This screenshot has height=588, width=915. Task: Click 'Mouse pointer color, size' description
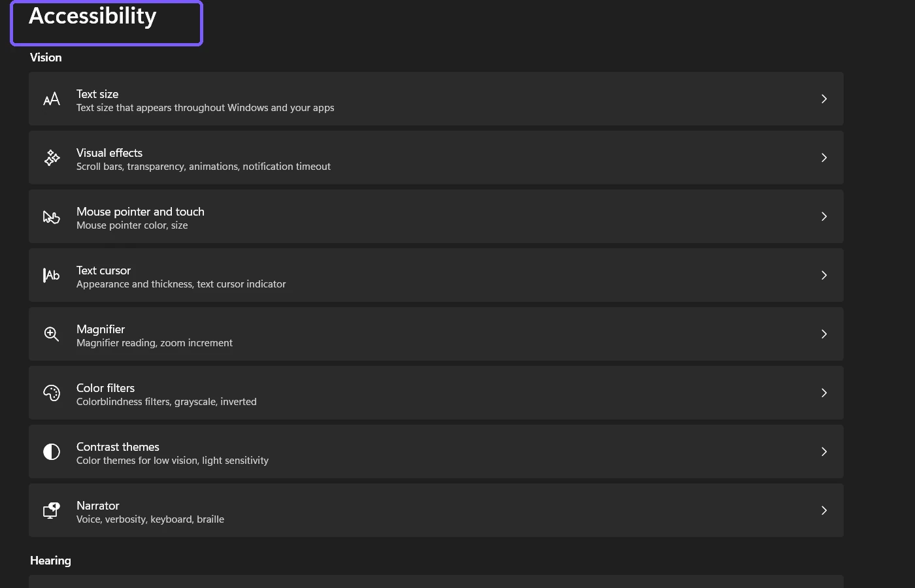pos(132,225)
